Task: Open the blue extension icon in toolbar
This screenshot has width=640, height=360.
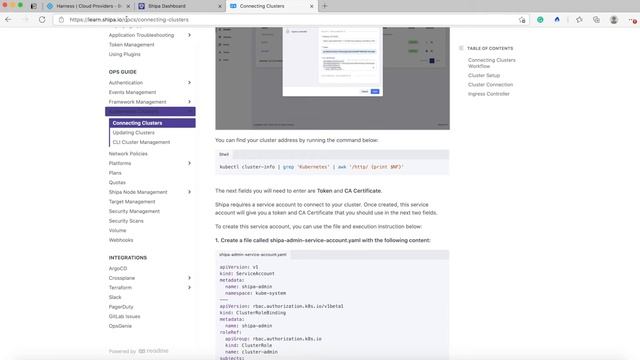Action: [557, 20]
